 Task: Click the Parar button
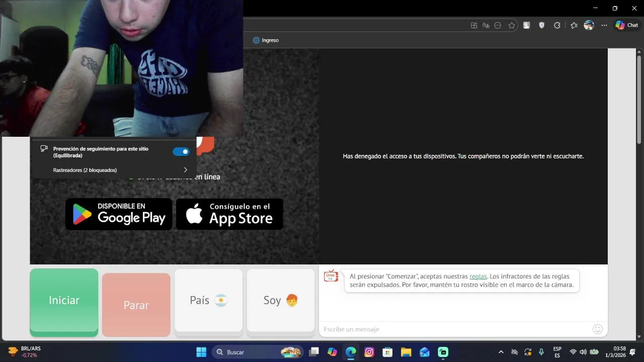point(136,305)
